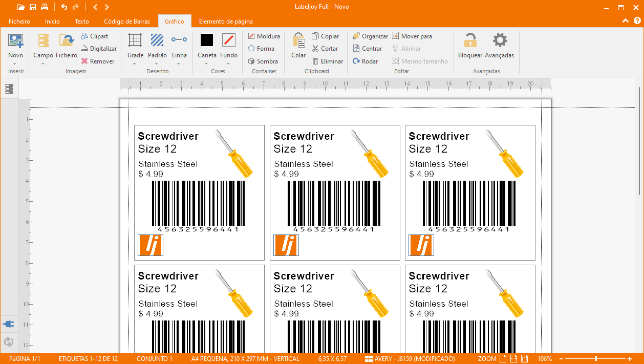Click the 6,35 X 6,57 label size text

[332, 359]
